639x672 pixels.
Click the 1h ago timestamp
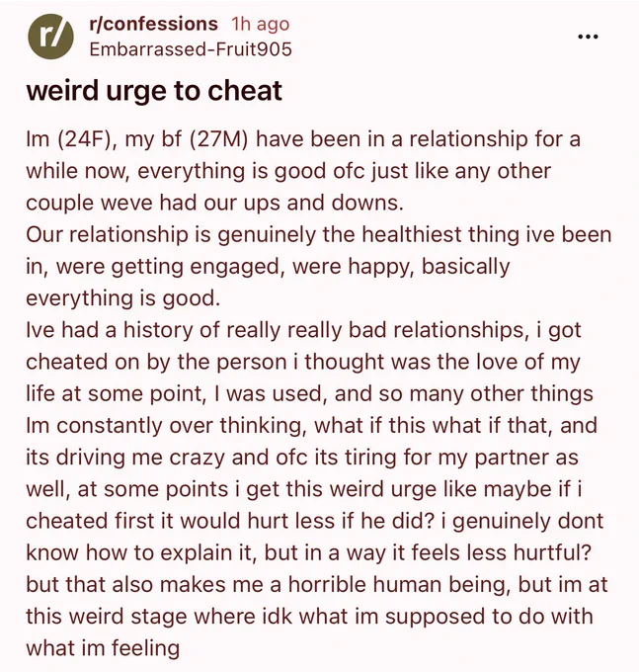[261, 24]
